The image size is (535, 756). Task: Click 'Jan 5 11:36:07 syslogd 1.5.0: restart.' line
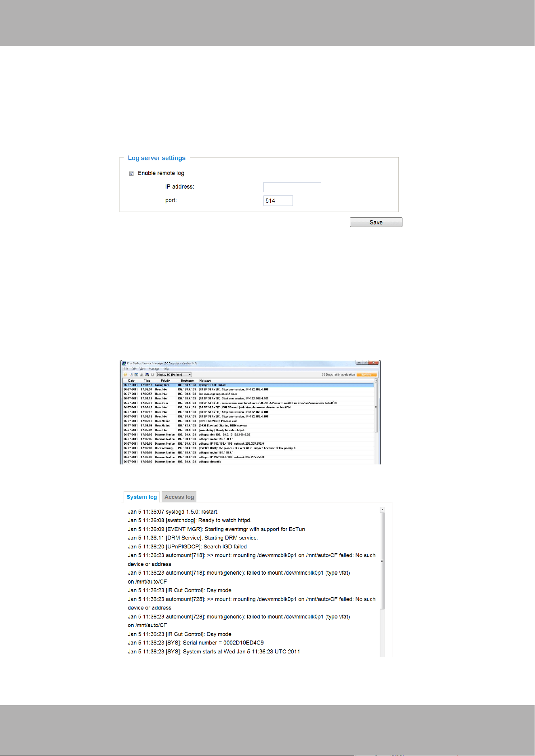(173, 512)
